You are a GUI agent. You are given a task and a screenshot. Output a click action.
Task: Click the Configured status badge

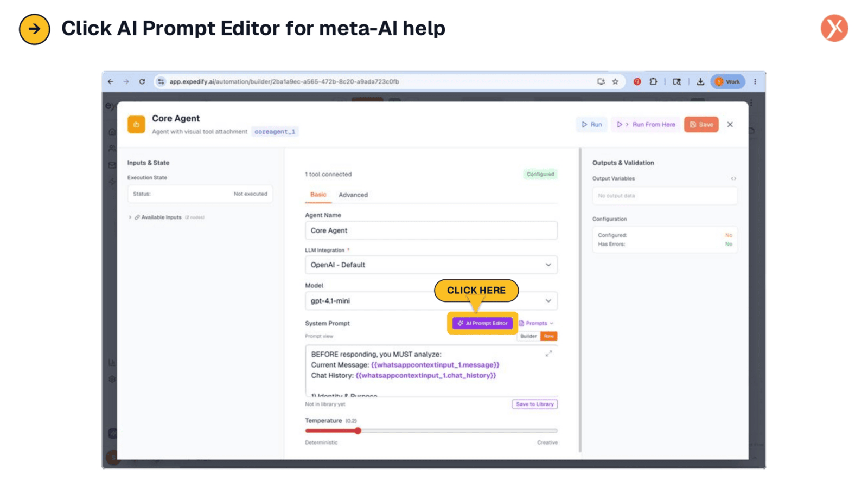point(540,174)
